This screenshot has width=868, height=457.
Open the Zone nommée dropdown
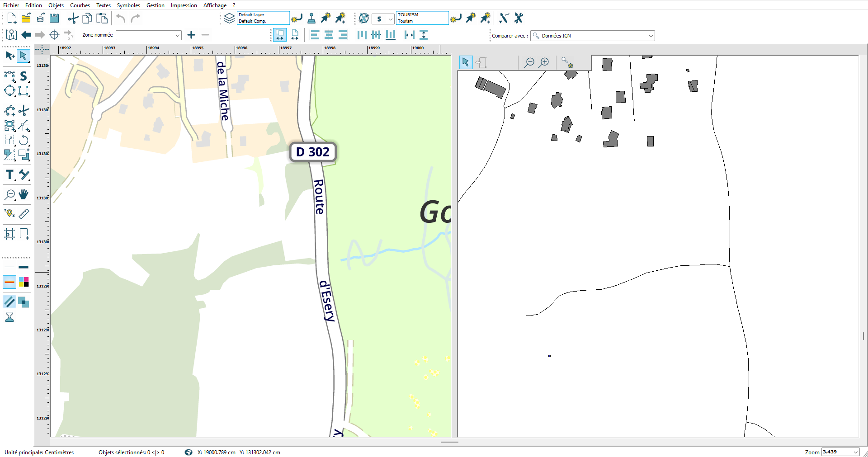148,35
